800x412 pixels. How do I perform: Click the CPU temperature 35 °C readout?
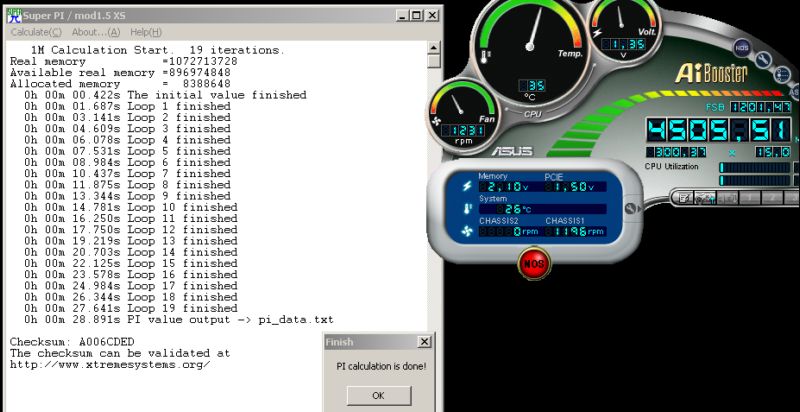coord(532,86)
